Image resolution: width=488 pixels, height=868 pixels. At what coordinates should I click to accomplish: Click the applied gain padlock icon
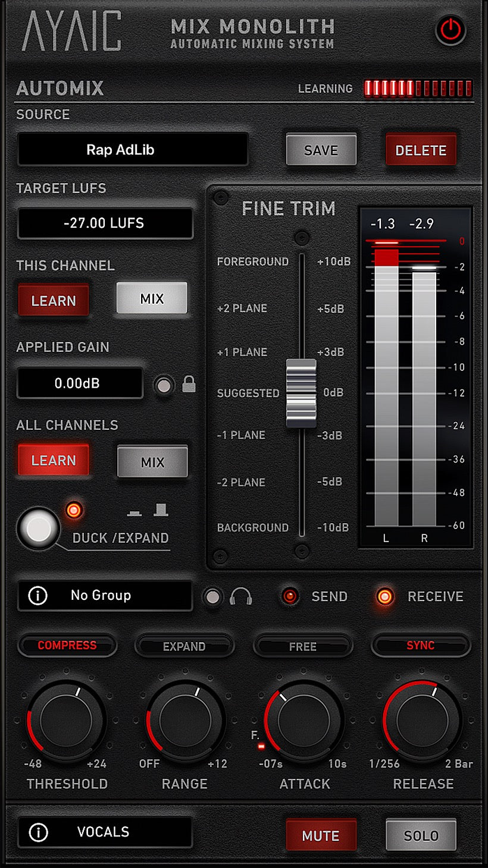189,385
